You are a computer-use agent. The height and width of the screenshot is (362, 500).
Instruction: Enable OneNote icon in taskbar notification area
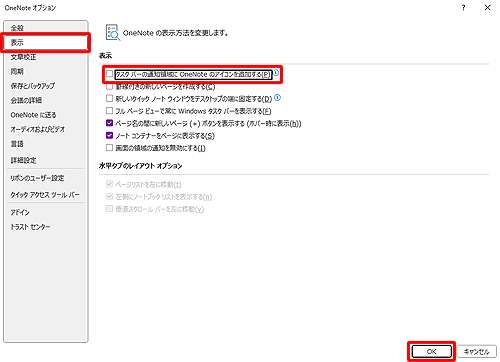coord(109,74)
